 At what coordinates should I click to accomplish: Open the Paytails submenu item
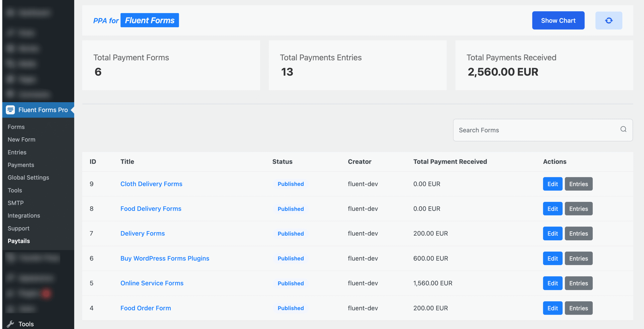tap(19, 241)
